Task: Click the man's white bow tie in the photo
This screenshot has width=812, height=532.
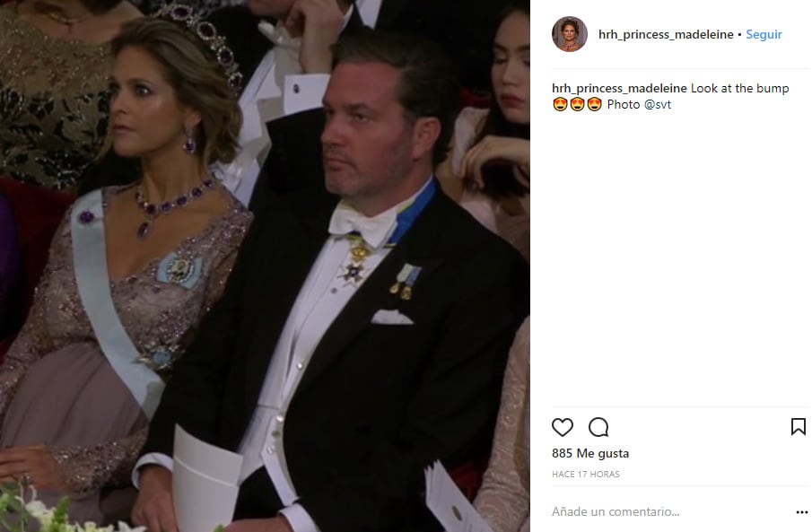Action: click(363, 222)
